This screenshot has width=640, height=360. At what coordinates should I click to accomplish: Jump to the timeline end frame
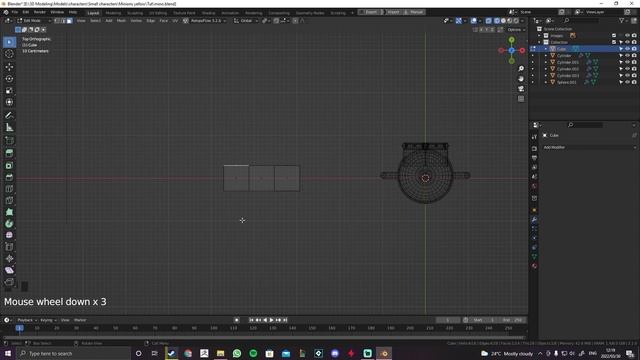click(x=285, y=320)
